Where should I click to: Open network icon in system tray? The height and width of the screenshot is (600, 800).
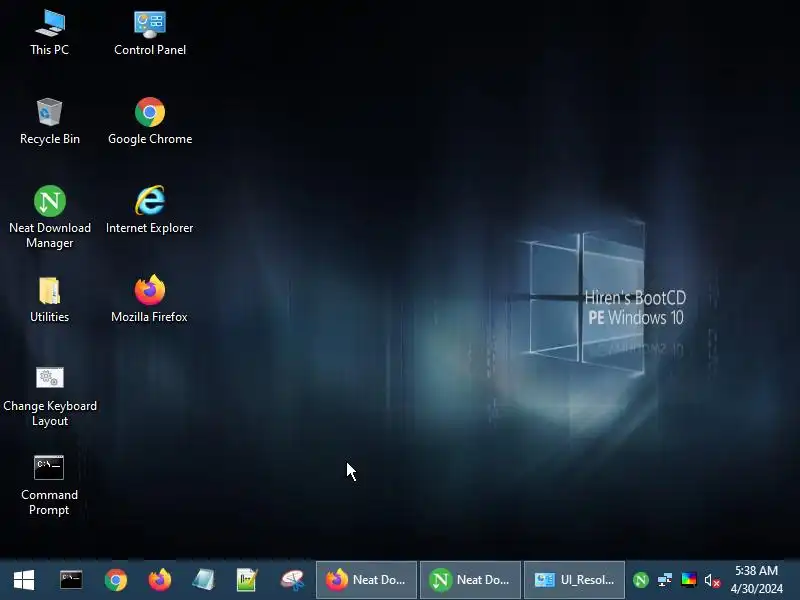point(665,580)
